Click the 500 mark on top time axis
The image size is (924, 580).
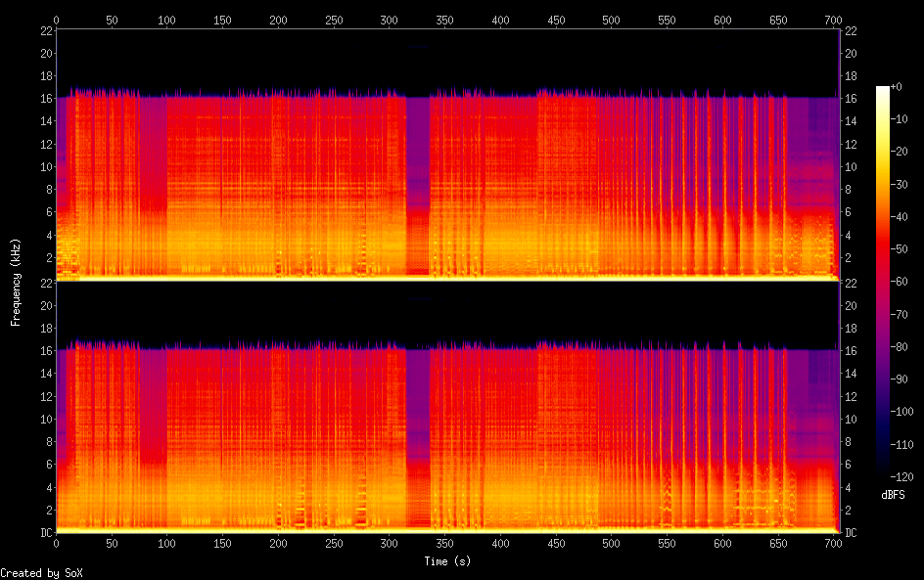coord(612,20)
